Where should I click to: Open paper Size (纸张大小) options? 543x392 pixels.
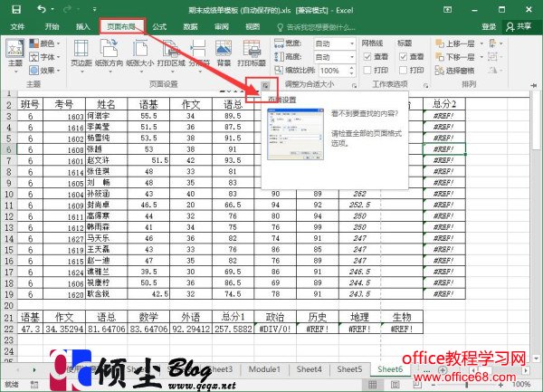140,55
